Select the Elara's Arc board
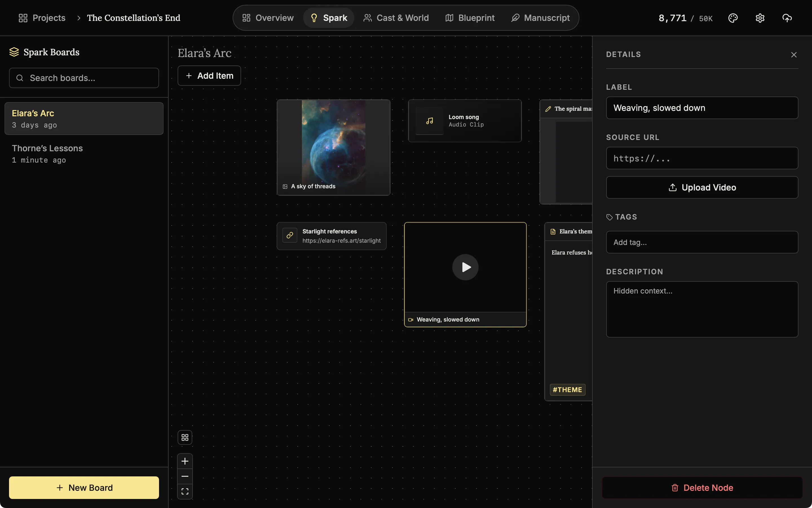This screenshot has width=812, height=508. 84,119
